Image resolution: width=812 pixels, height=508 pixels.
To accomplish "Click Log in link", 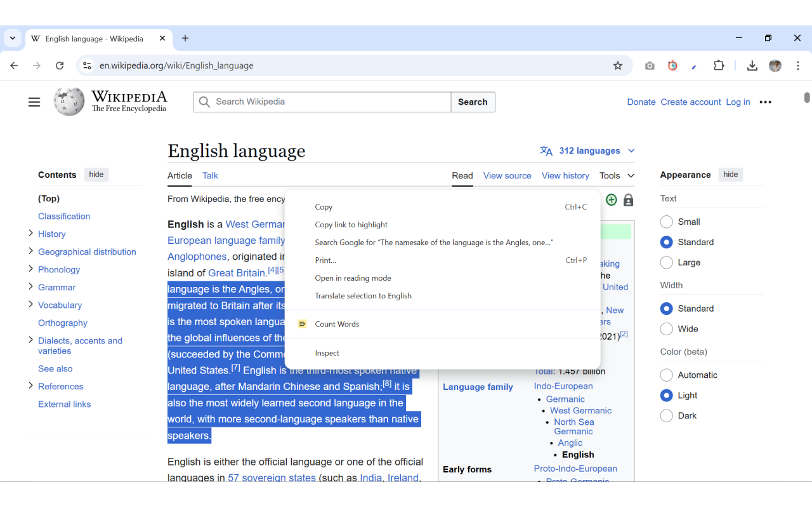I will [x=738, y=102].
